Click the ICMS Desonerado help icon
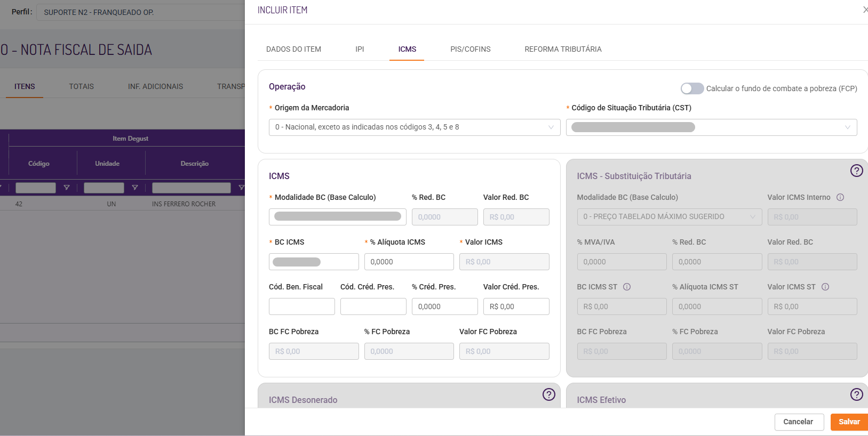868x436 pixels. pyautogui.click(x=548, y=394)
